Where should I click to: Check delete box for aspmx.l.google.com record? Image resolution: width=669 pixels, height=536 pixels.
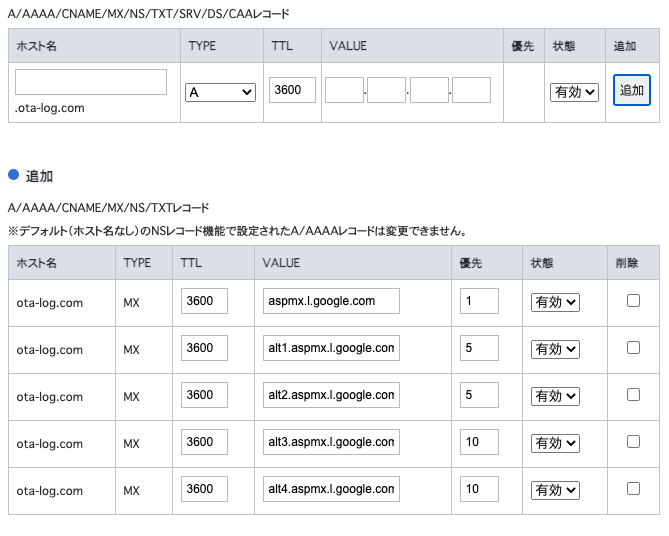coord(633,300)
